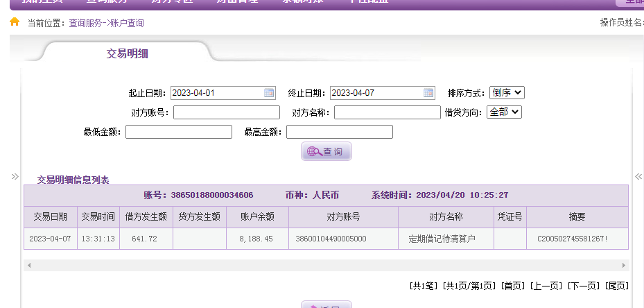Collapse the left side panel arrow

pos(15,177)
